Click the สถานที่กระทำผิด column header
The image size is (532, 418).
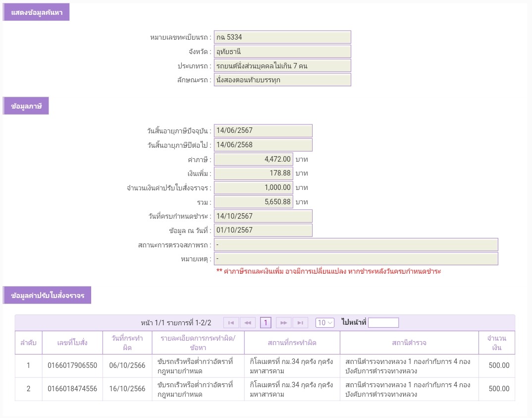pyautogui.click(x=292, y=343)
